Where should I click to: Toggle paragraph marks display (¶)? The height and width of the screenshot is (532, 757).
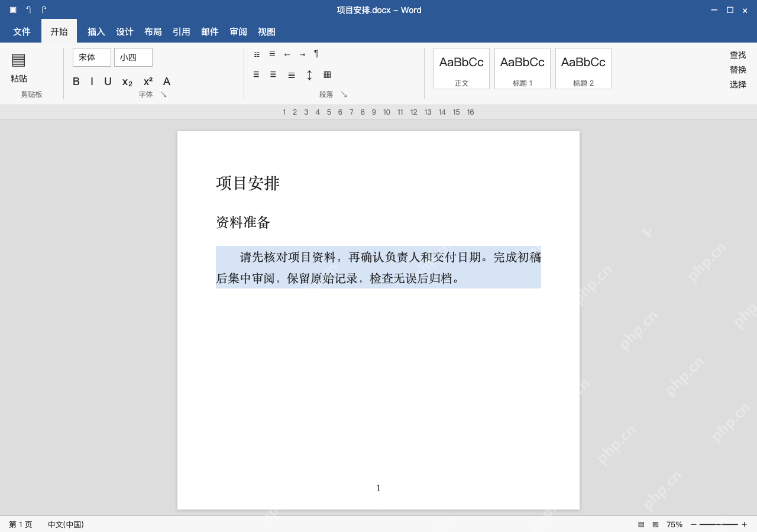tap(316, 54)
